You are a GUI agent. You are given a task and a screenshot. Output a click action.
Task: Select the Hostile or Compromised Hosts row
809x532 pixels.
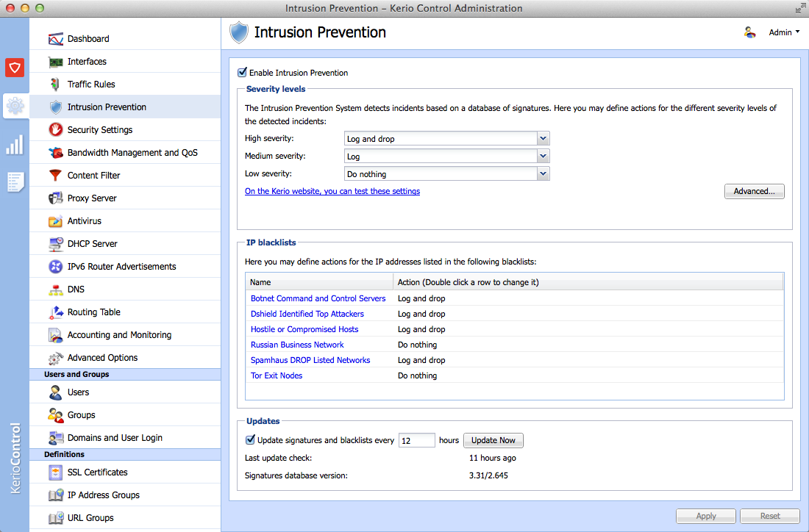click(x=515, y=329)
